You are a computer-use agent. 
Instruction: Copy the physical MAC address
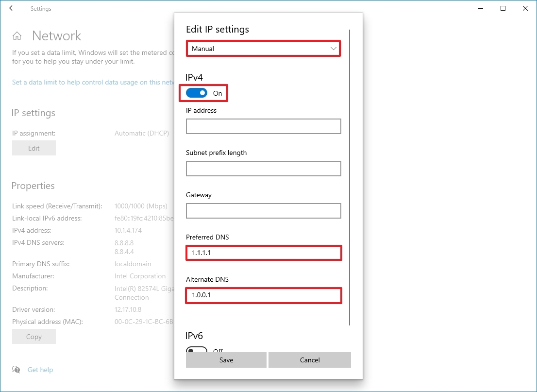coord(34,336)
